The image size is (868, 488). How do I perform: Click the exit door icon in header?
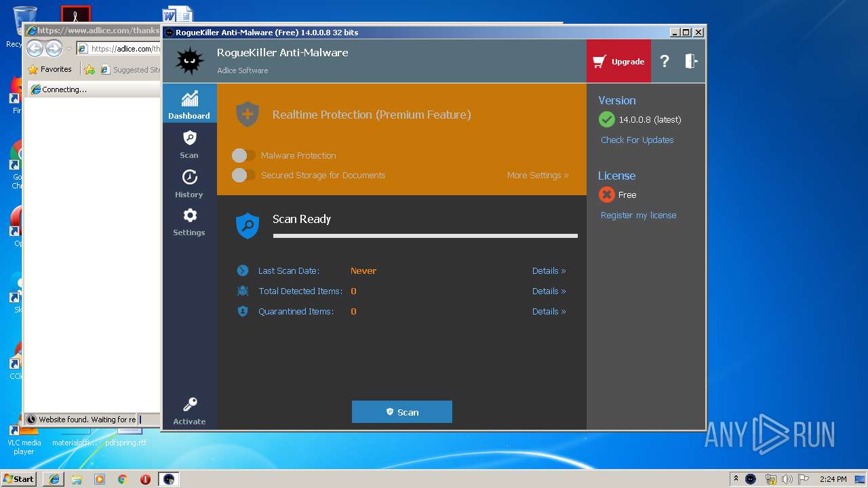pos(691,61)
